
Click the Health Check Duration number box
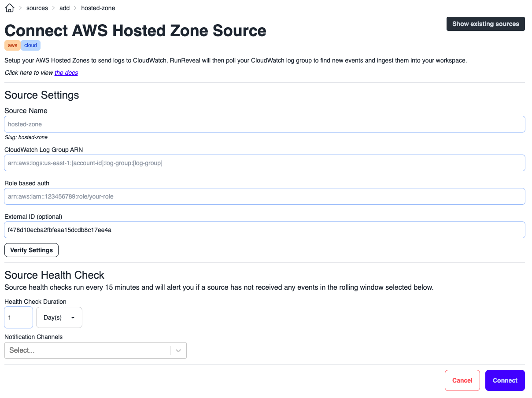(18, 317)
